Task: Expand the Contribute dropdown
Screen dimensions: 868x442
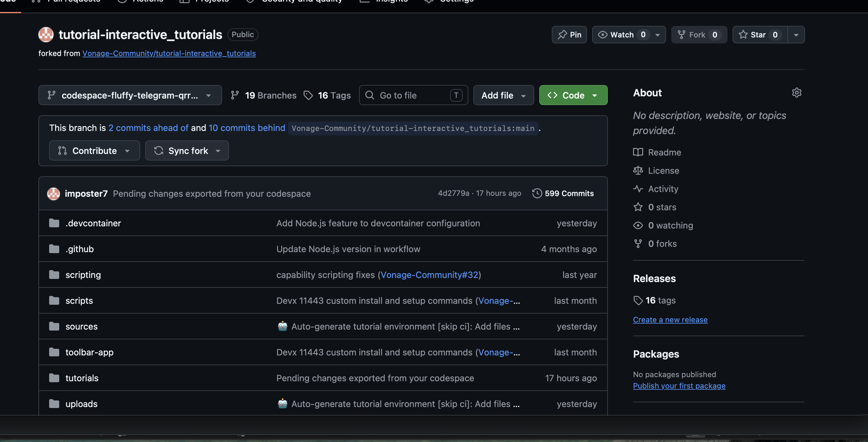Action: click(x=94, y=150)
